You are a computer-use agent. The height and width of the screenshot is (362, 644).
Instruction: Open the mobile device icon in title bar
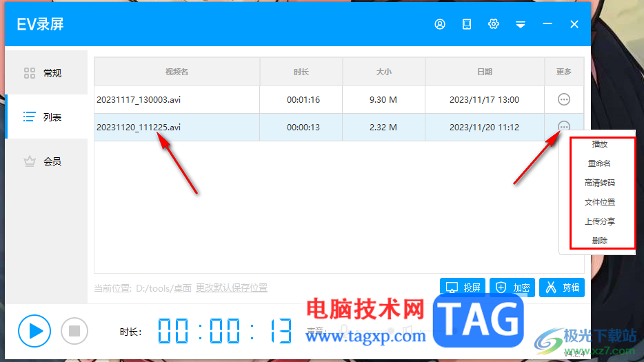(467, 24)
